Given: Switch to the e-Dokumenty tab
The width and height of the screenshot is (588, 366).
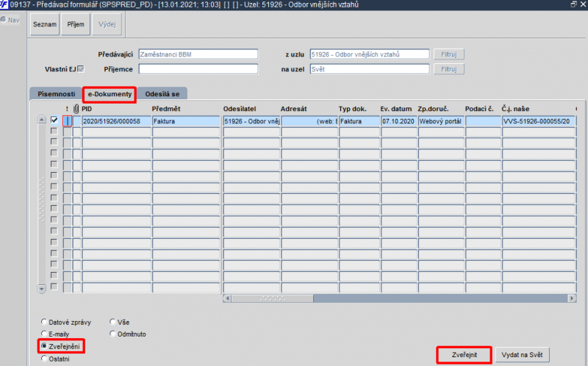Looking at the screenshot, I should tap(110, 94).
